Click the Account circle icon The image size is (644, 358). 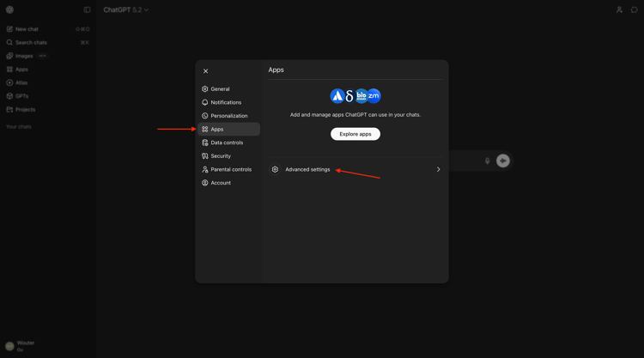205,183
